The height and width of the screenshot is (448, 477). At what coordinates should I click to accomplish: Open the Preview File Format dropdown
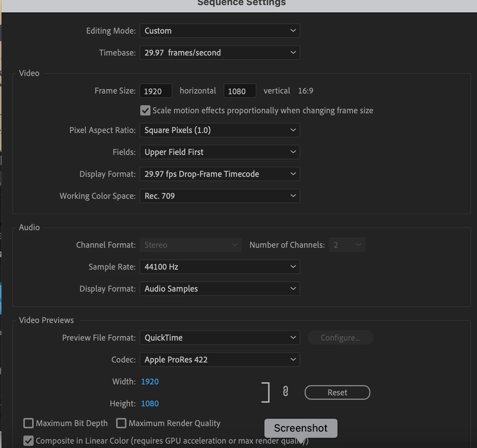pyautogui.click(x=220, y=338)
